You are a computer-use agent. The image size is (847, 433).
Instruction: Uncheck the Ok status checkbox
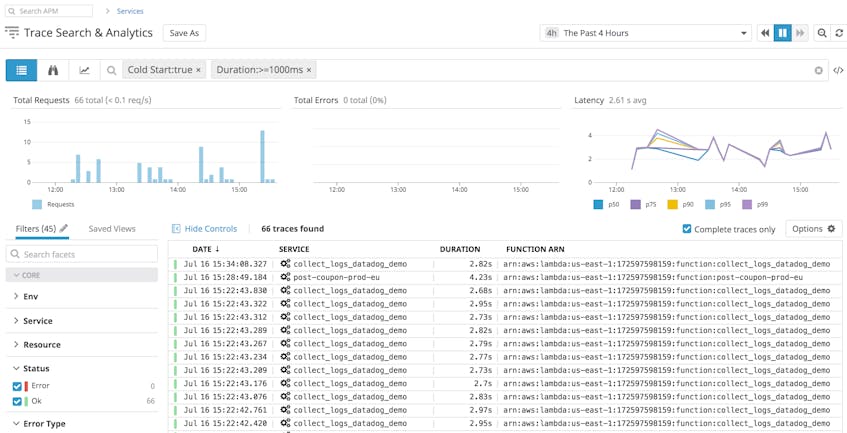[17, 401]
